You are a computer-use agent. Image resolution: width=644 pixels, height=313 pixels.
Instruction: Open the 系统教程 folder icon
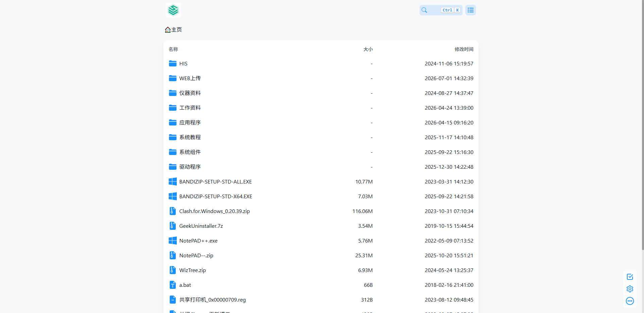tap(172, 137)
